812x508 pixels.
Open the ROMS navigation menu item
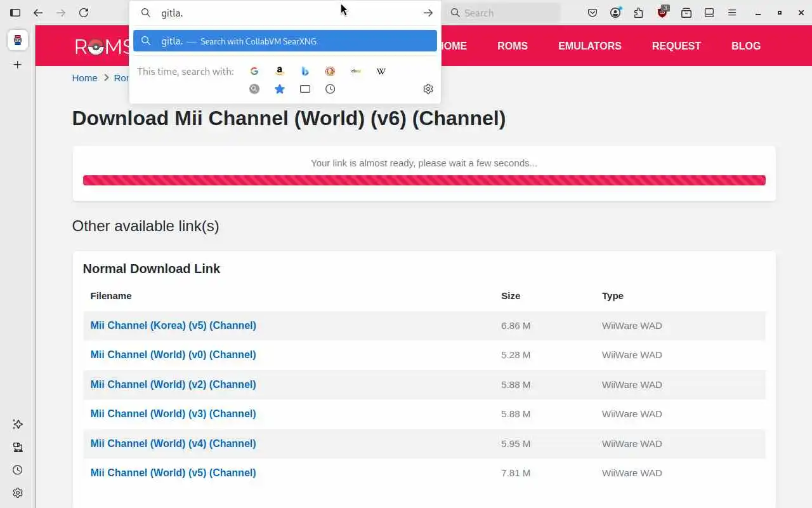[513, 46]
